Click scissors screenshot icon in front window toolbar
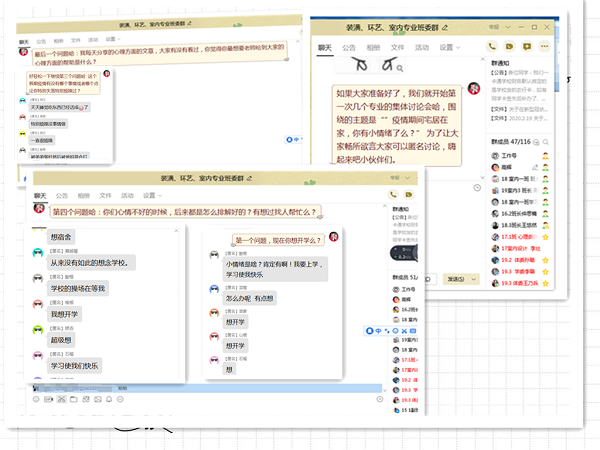600x450 pixels. pos(63,399)
